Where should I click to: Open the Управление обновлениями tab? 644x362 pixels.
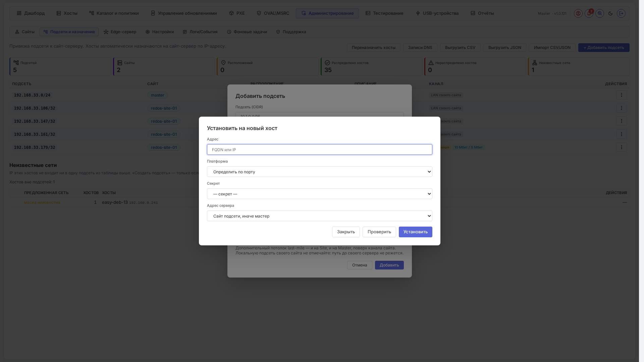tap(184, 13)
